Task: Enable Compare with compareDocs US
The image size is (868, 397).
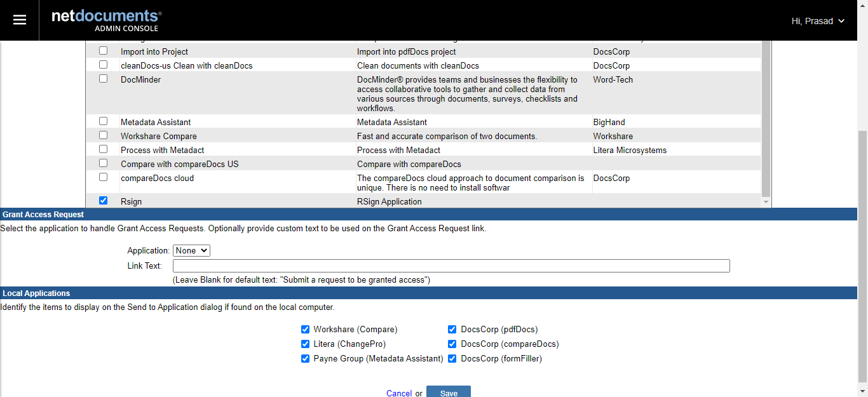Action: [x=103, y=163]
